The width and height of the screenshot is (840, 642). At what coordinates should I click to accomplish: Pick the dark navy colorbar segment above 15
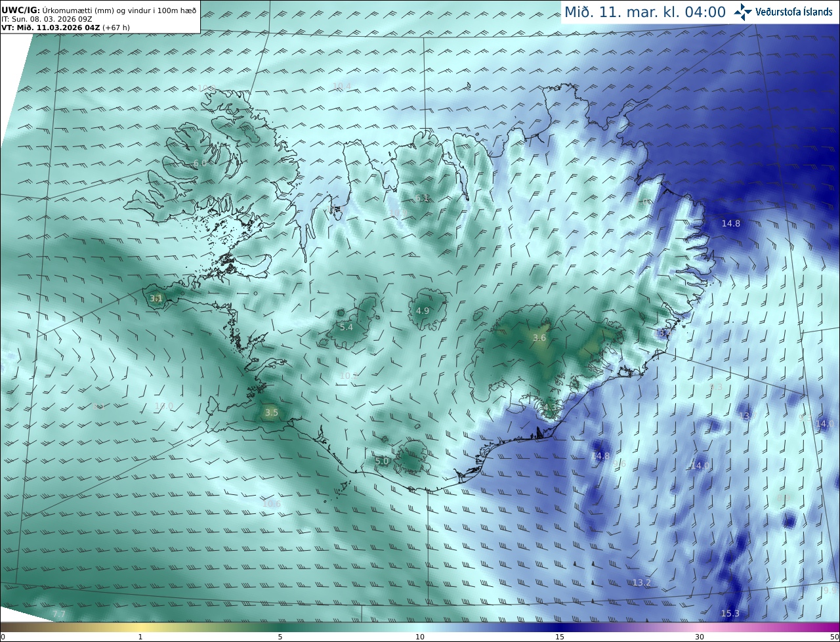tap(560, 627)
